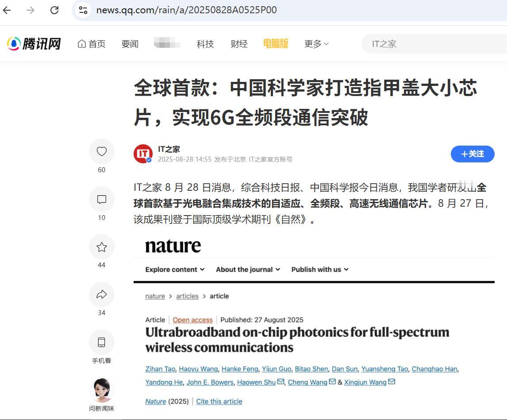507x420 pixels.
Task: Click the Cite this article link
Action: [x=219, y=401]
